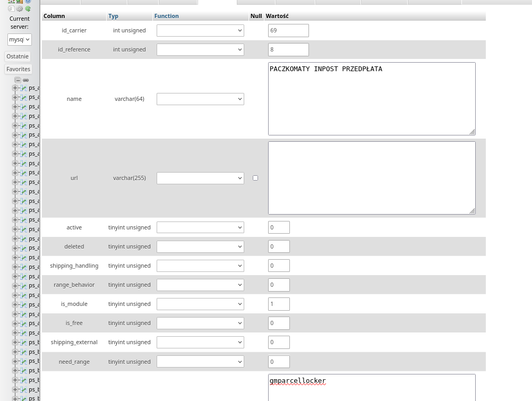532x401 pixels.
Task: Collapse all tree nodes with the minus icon
Action: (x=18, y=80)
